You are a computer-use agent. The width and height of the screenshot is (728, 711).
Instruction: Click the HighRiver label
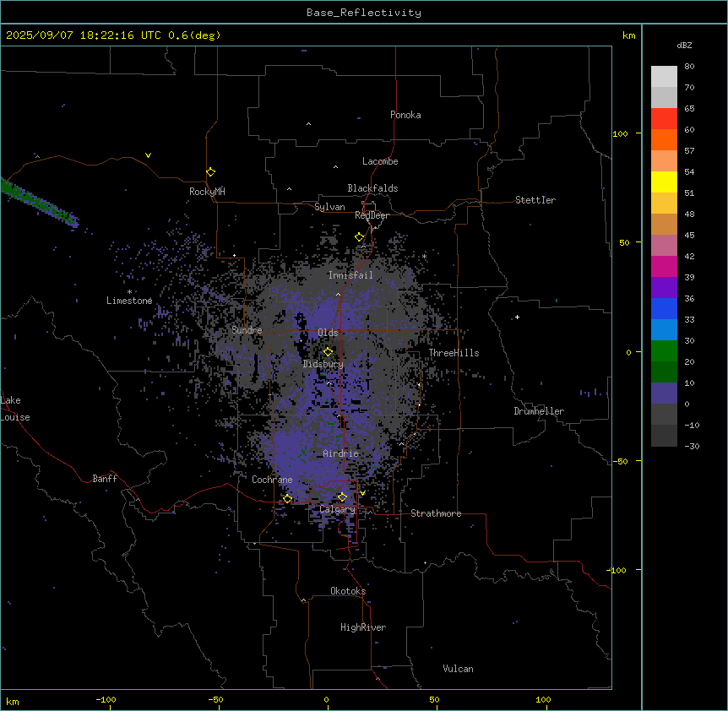pos(363,627)
